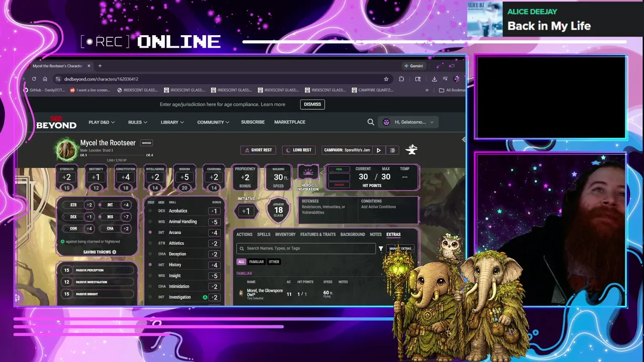Go to browser home page icon

[45, 79]
